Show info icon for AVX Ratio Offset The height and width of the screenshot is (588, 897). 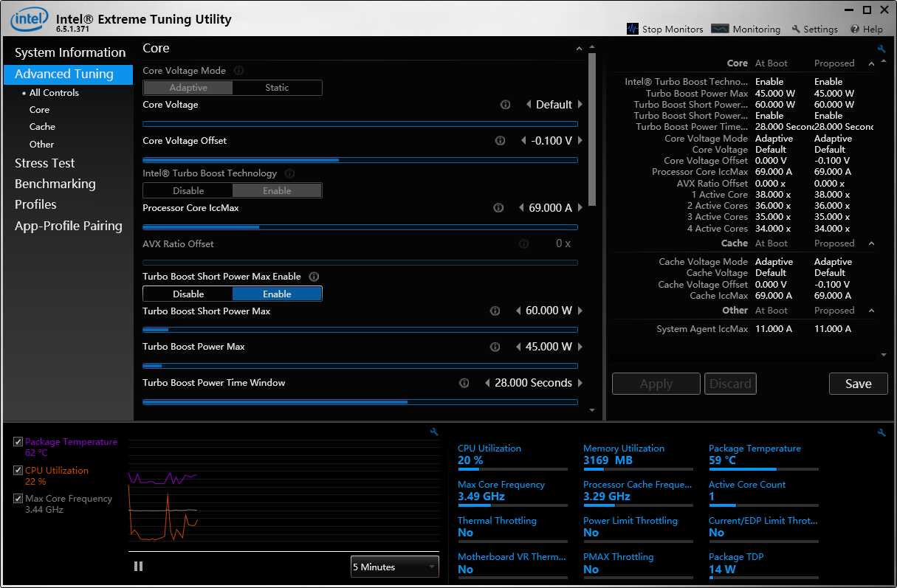pos(523,243)
